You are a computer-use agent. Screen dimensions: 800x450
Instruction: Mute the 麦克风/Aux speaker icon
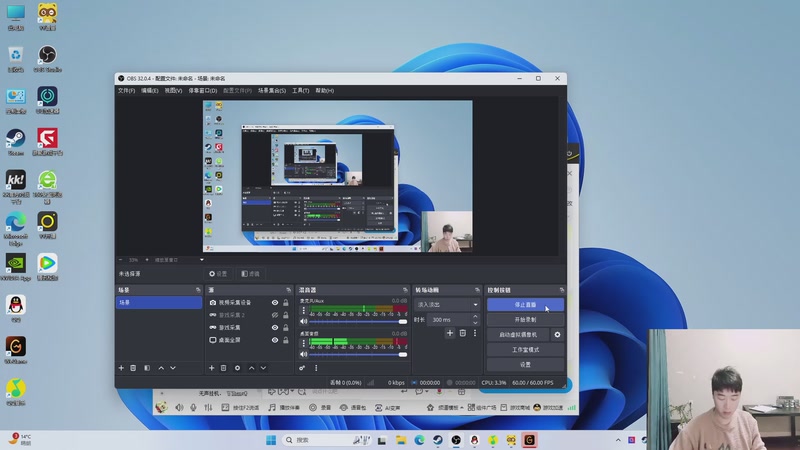click(302, 321)
